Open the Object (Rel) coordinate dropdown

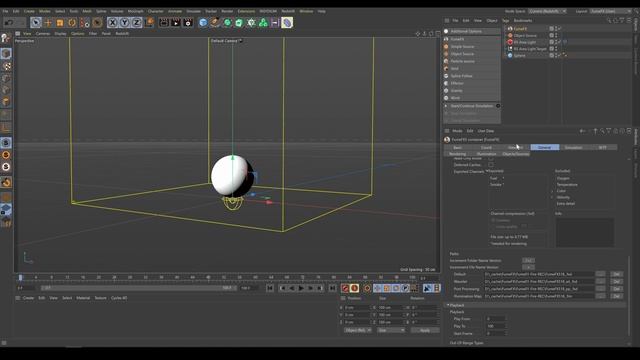[x=358, y=330]
